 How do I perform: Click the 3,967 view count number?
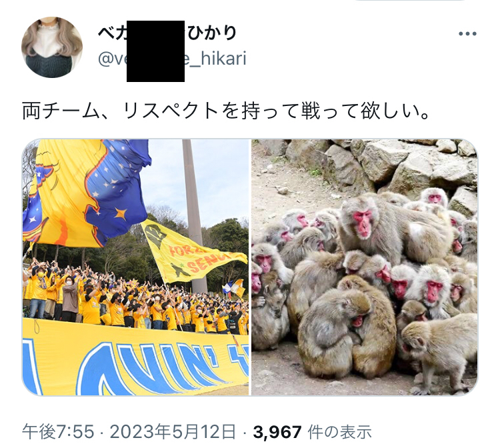[x=277, y=432]
